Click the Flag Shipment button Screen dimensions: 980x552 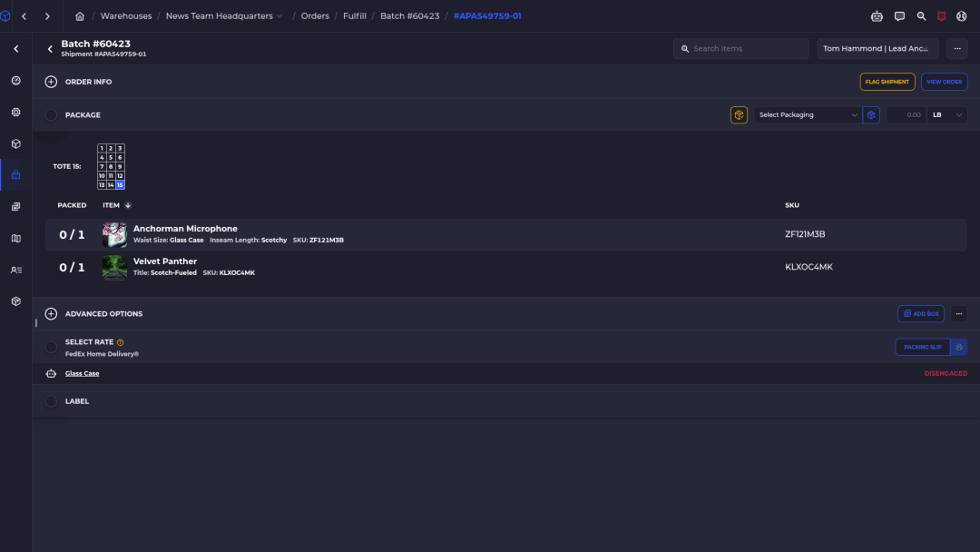887,82
